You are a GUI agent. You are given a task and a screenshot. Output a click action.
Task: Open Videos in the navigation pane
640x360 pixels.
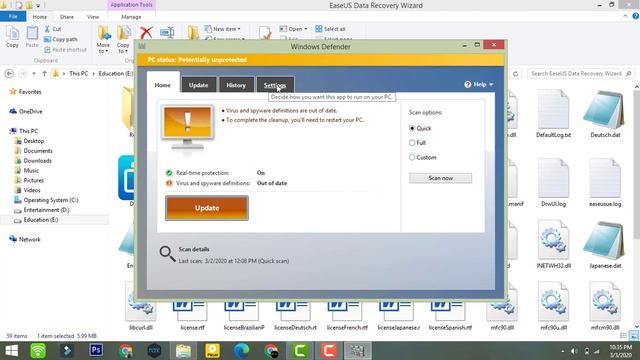point(27,190)
